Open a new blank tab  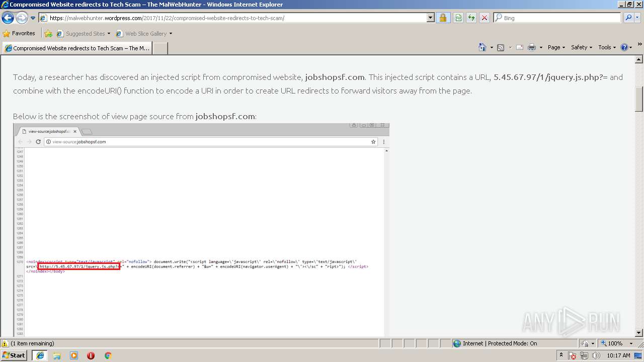(160, 48)
